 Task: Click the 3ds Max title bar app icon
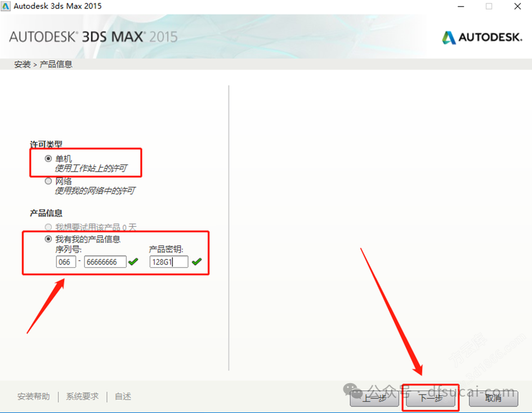pos(6,6)
